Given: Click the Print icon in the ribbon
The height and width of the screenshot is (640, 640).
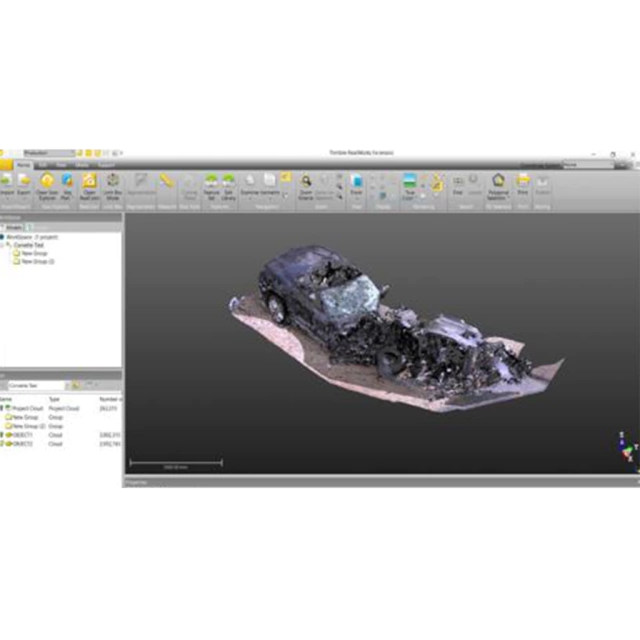Looking at the screenshot, I should [522, 182].
